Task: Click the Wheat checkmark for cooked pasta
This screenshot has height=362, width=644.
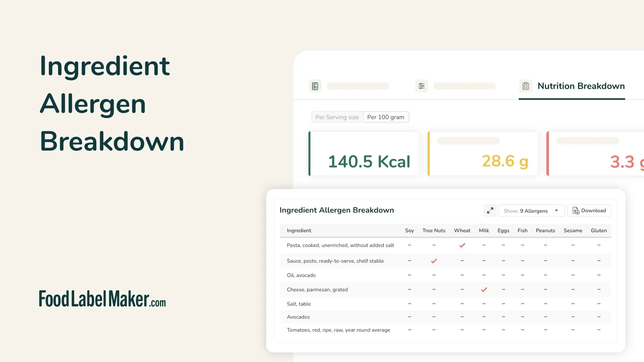Action: point(462,246)
